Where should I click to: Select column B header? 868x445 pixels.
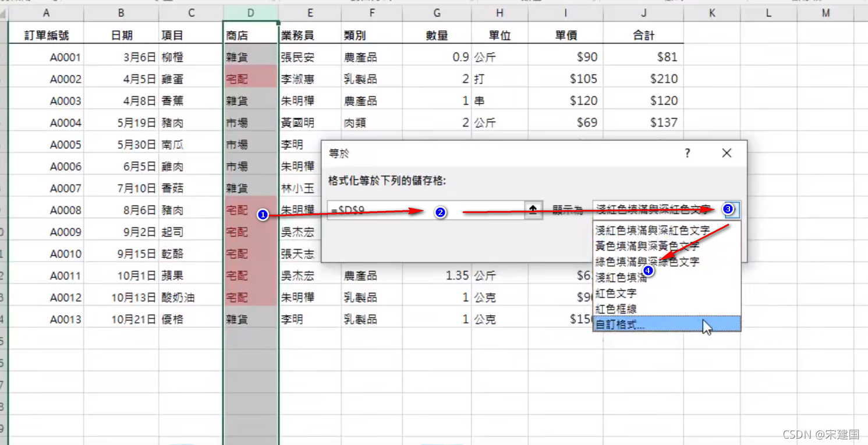tap(121, 13)
